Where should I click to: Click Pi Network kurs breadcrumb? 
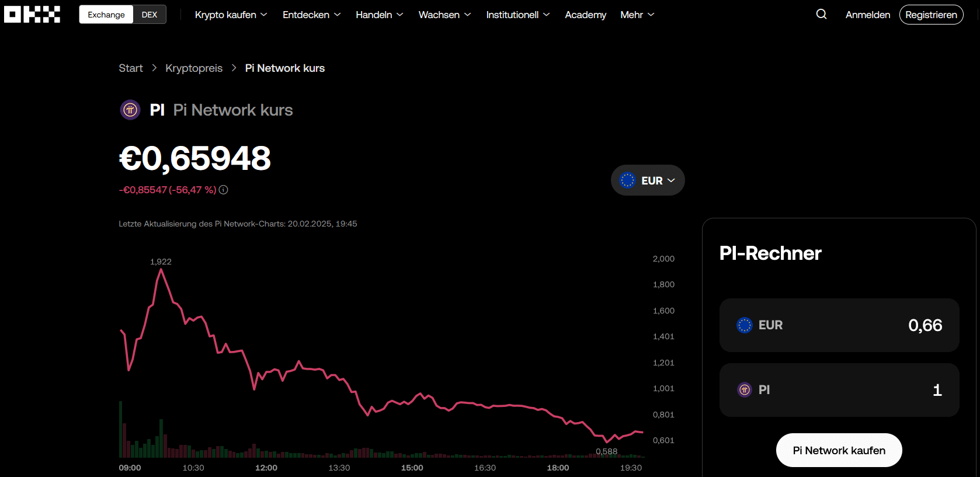[x=285, y=68]
